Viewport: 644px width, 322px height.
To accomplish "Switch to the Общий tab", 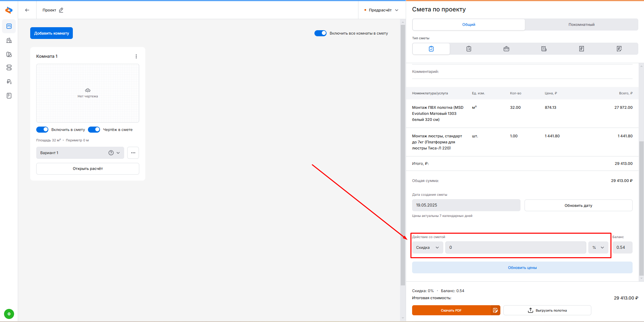I will click(x=468, y=25).
